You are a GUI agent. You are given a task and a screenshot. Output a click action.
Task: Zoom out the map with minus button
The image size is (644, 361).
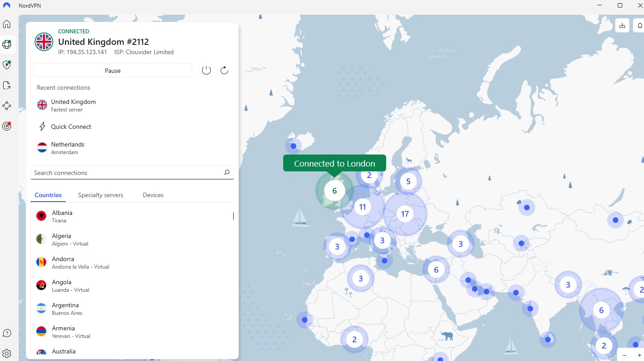(624, 355)
